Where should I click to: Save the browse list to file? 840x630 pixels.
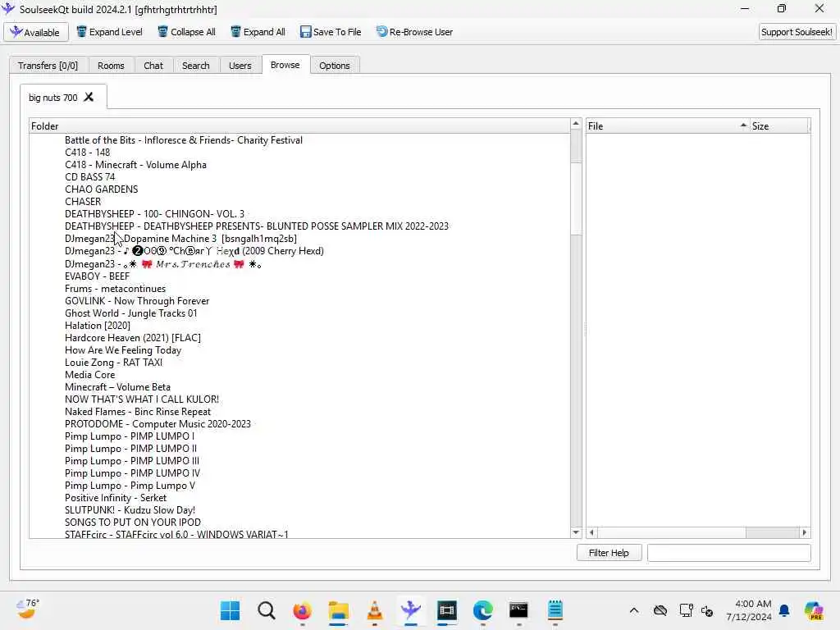331,32
